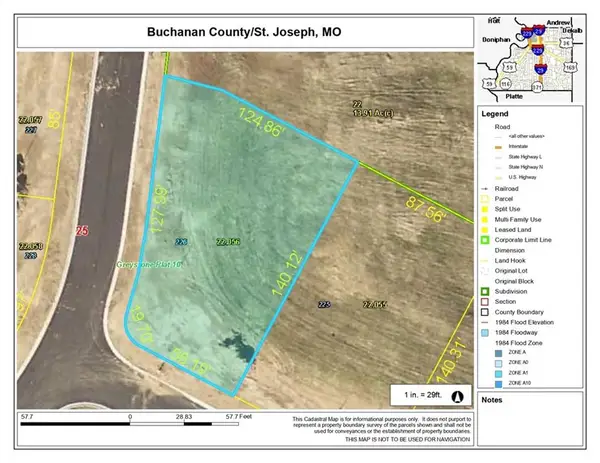Click the Interstate line symbol in legend
The height and width of the screenshot is (463, 600).
coord(498,147)
